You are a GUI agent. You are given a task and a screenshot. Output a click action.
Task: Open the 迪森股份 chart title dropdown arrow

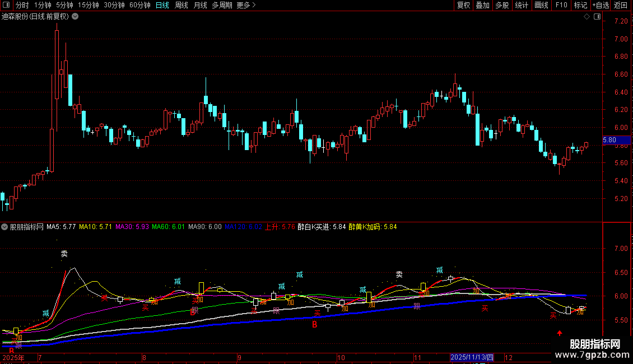tap(75, 17)
